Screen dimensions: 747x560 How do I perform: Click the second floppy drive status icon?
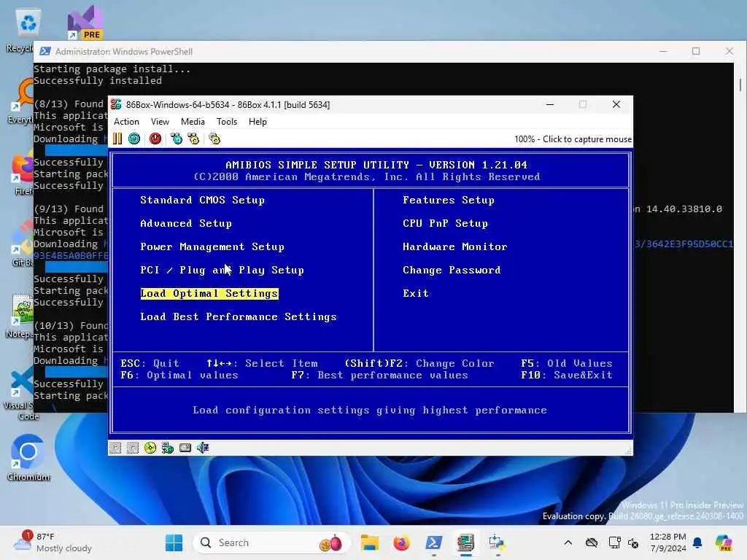133,448
